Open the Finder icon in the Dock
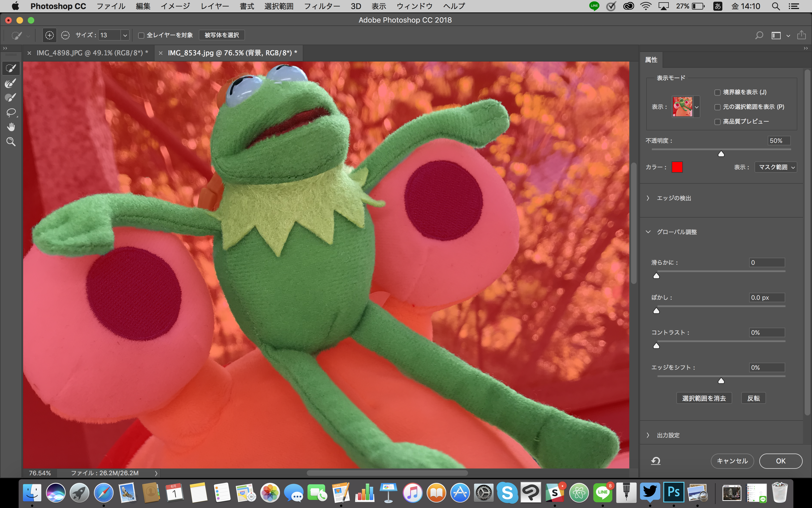 coord(32,492)
